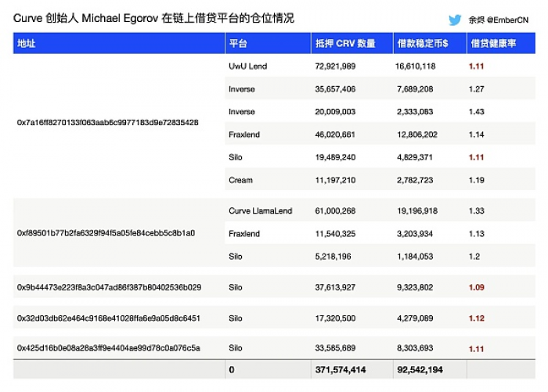Click the red health rate 1.12
The height and width of the screenshot is (392, 548).
point(476,318)
